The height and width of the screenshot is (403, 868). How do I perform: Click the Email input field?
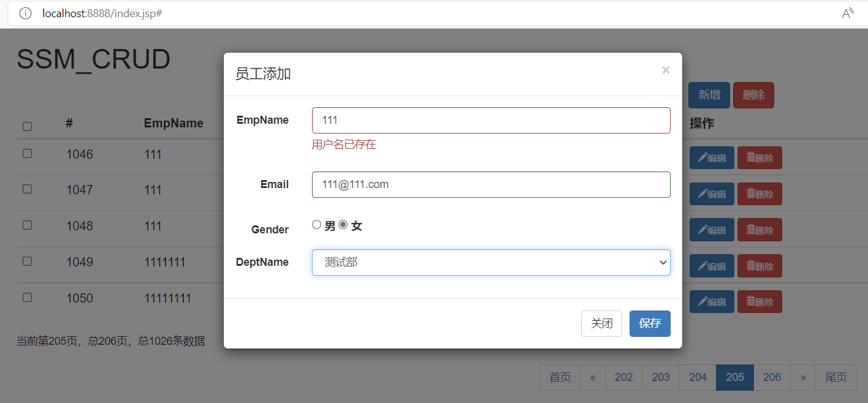point(491,184)
